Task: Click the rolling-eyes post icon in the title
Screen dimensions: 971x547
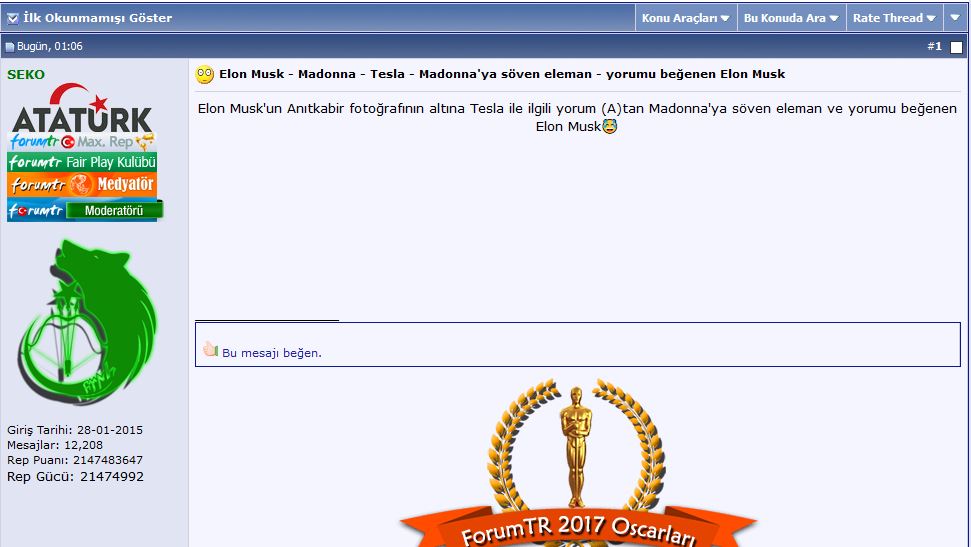Action: 204,75
